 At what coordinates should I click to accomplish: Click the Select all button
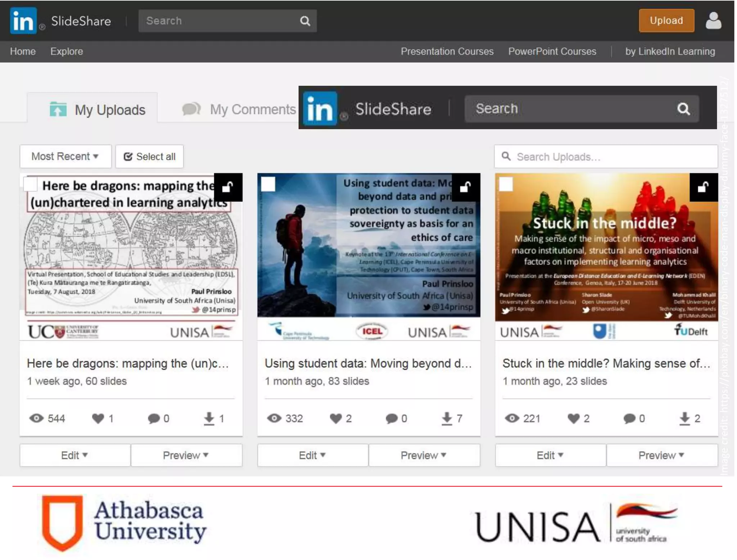149,157
